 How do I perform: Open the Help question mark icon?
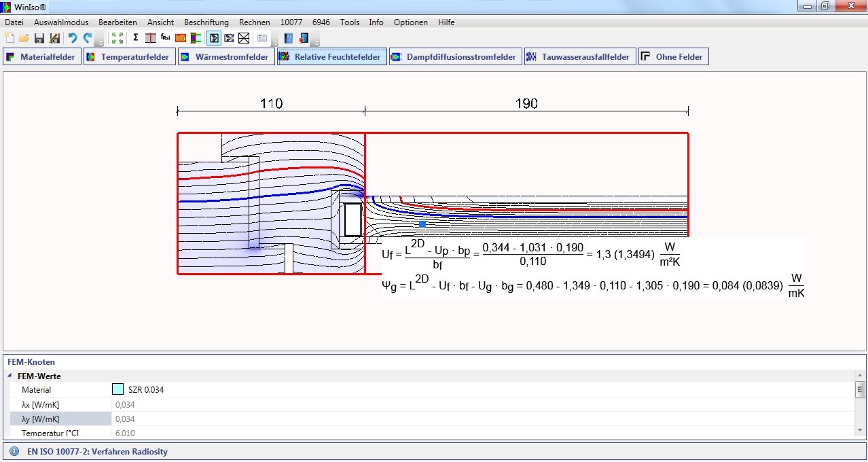pyautogui.click(x=289, y=38)
